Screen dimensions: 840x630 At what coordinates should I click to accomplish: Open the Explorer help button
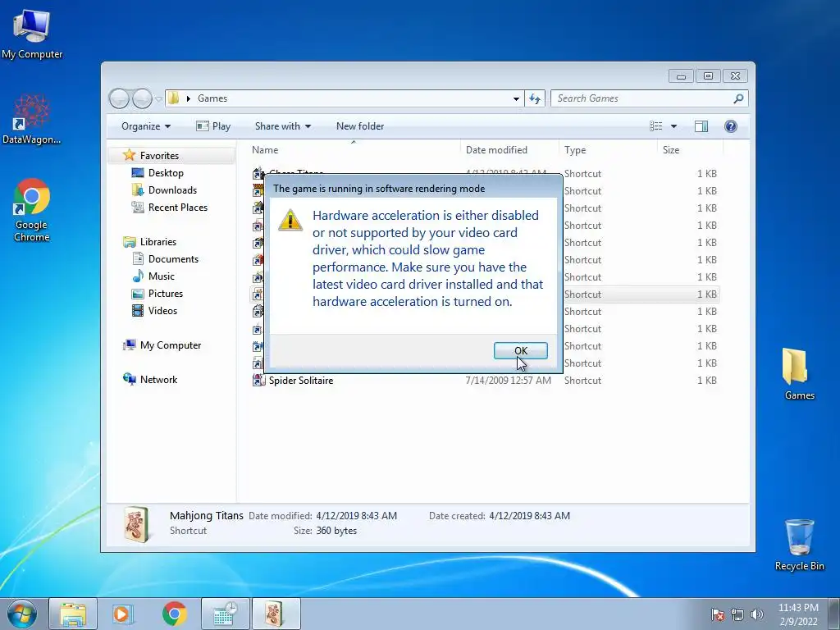pos(731,126)
